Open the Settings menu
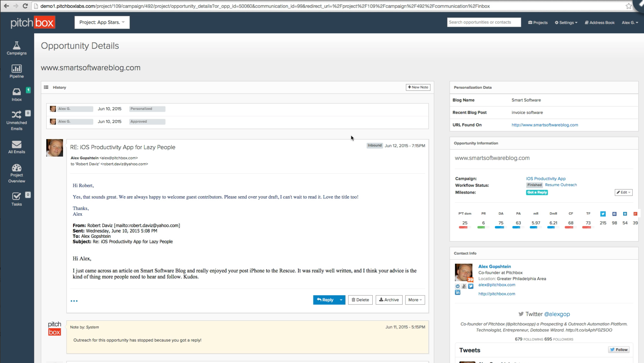 click(566, 23)
